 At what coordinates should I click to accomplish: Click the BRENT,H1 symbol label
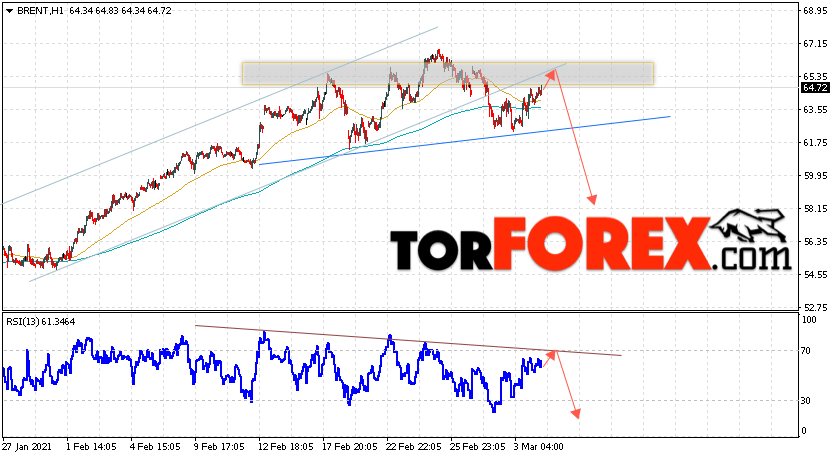40,11
